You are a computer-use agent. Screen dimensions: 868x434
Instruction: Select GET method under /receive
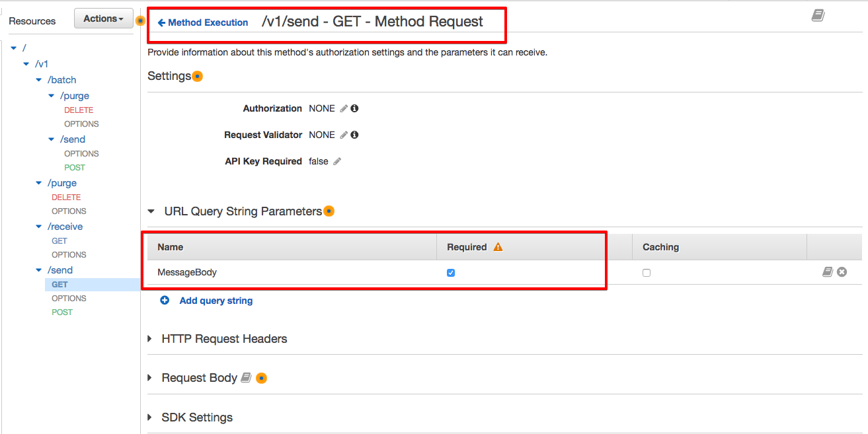coord(59,241)
